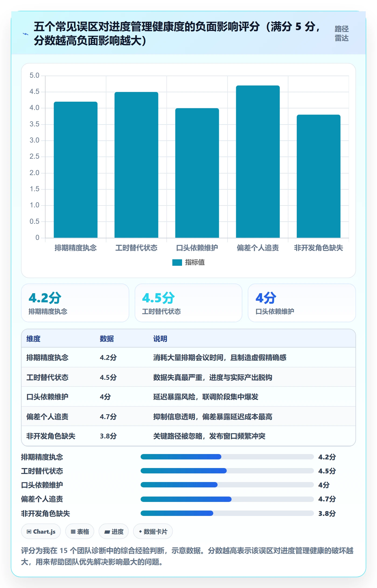Screen dimensions: 377x588
Task: Click the 维度 column header
Action: (x=33, y=339)
